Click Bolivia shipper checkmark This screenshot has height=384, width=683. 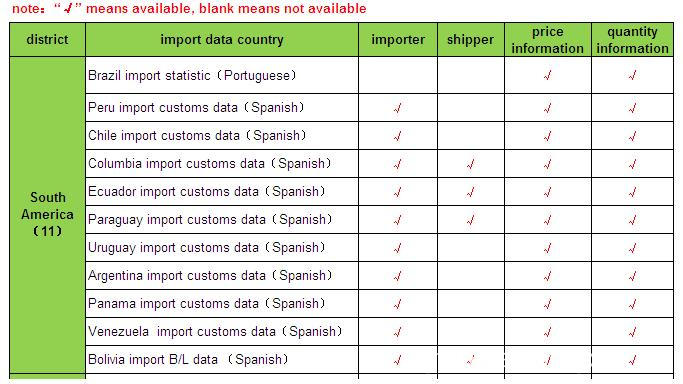pyautogui.click(x=470, y=360)
